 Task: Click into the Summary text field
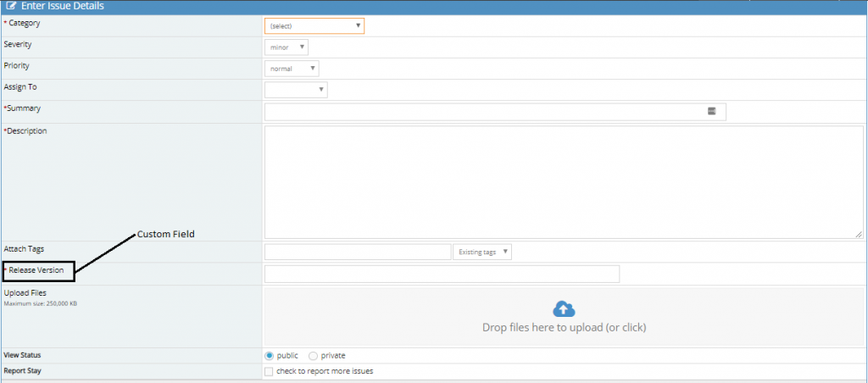(483, 112)
